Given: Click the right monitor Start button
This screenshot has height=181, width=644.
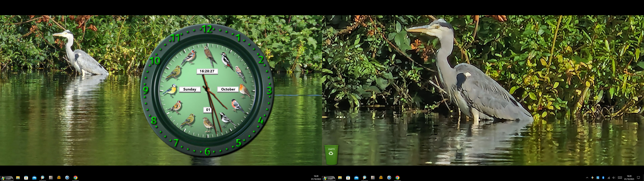Looking at the screenshot, I should click(329, 178).
